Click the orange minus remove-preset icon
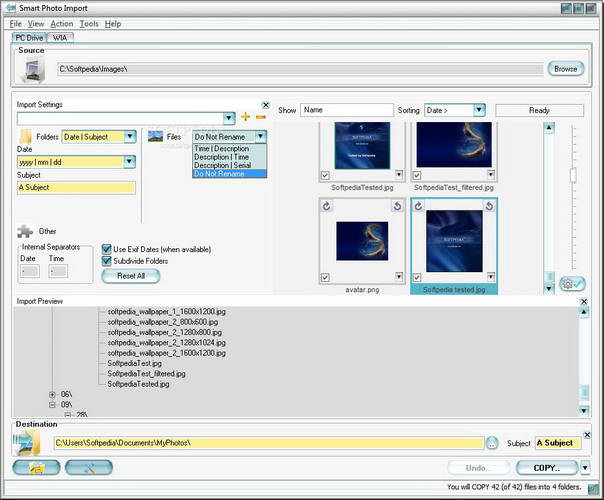604x500 pixels. pyautogui.click(x=261, y=117)
